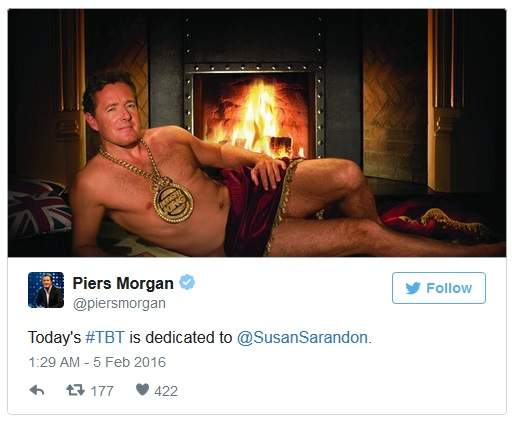
Task: Open the Piers Morgan profile avatar
Action: point(46,290)
